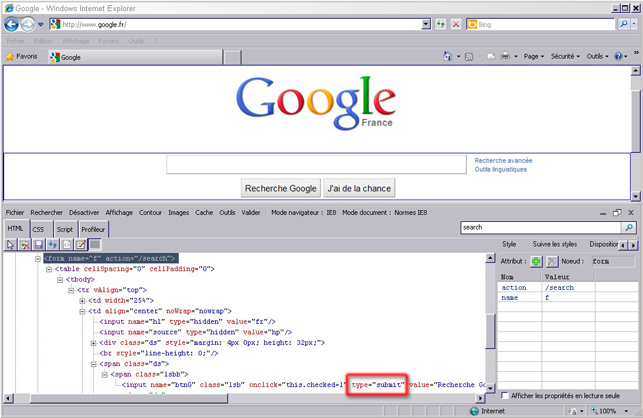Click the green plus Add attribute icon
643x418 pixels.
click(x=536, y=261)
